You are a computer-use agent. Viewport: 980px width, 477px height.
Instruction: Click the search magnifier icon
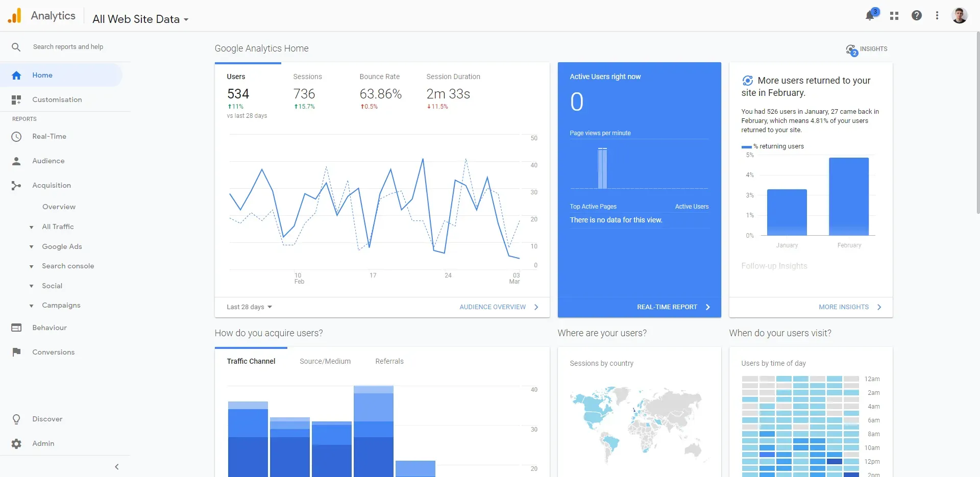pos(16,47)
